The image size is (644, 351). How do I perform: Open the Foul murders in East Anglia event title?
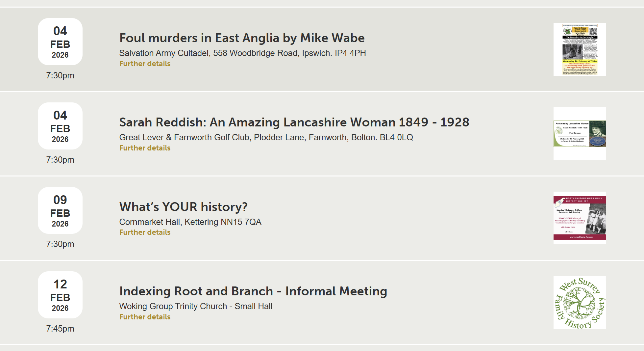click(x=242, y=38)
